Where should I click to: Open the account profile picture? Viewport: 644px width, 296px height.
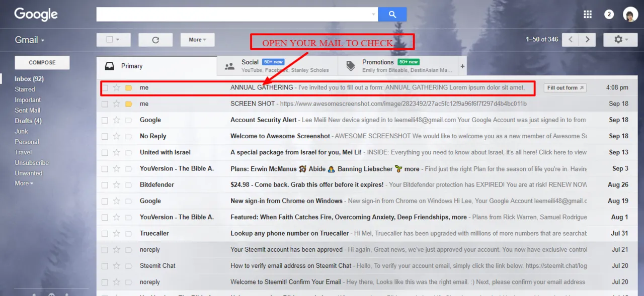(630, 15)
